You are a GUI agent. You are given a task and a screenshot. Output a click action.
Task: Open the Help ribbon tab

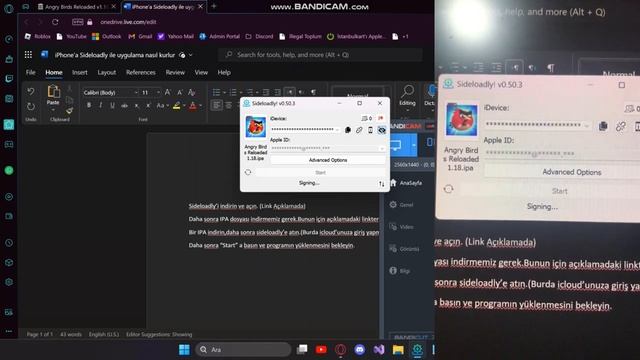[x=224, y=72]
